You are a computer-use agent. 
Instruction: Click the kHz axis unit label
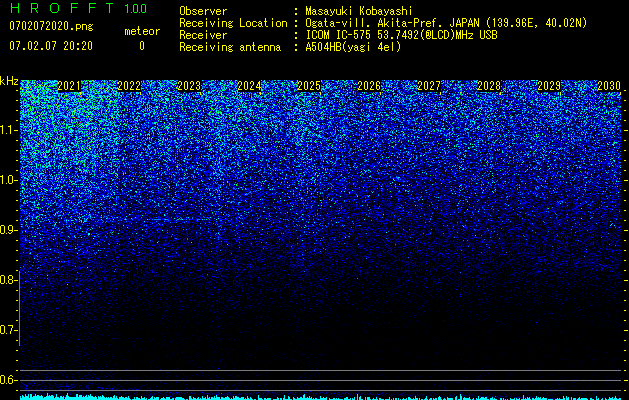click(9, 81)
